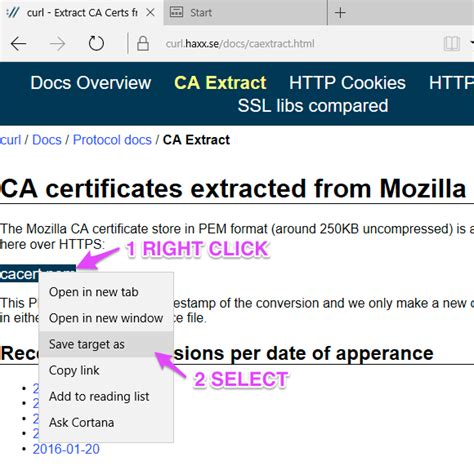The width and height of the screenshot is (474, 470).
Task: Close the curl Extract CA Certs tab
Action: 150,13
